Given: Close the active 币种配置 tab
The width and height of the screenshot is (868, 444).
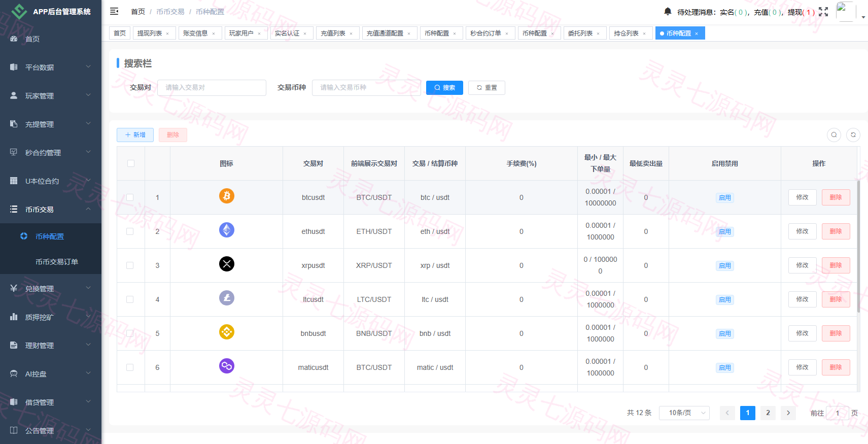Looking at the screenshot, I should [x=697, y=33].
